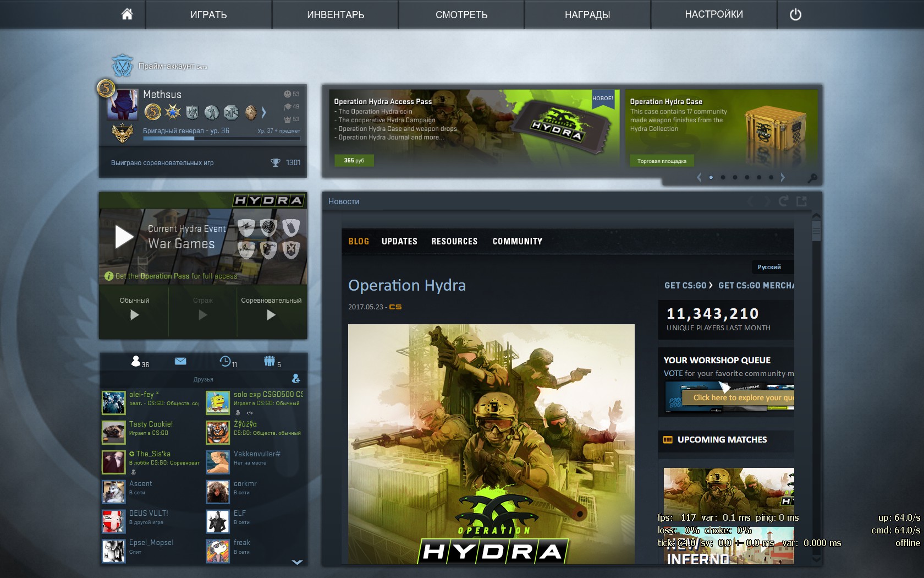Switch to the UPDATES tab
Screen dimensions: 924x578
point(399,241)
